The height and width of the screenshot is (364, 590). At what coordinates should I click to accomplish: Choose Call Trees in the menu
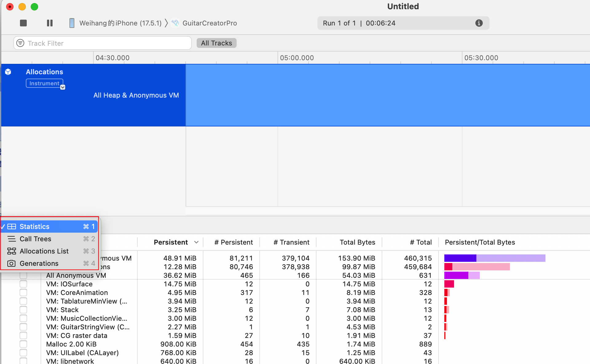click(49, 239)
